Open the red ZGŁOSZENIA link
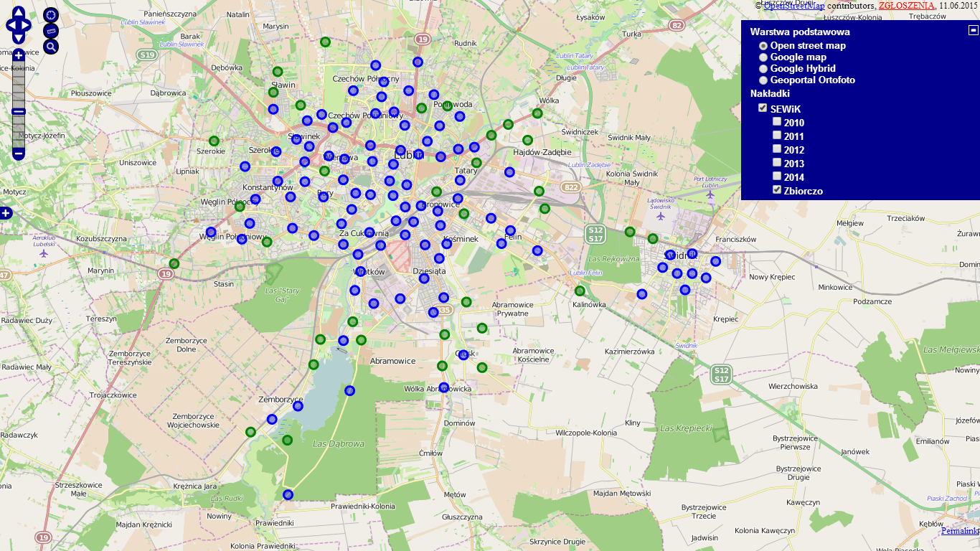 click(x=908, y=5)
